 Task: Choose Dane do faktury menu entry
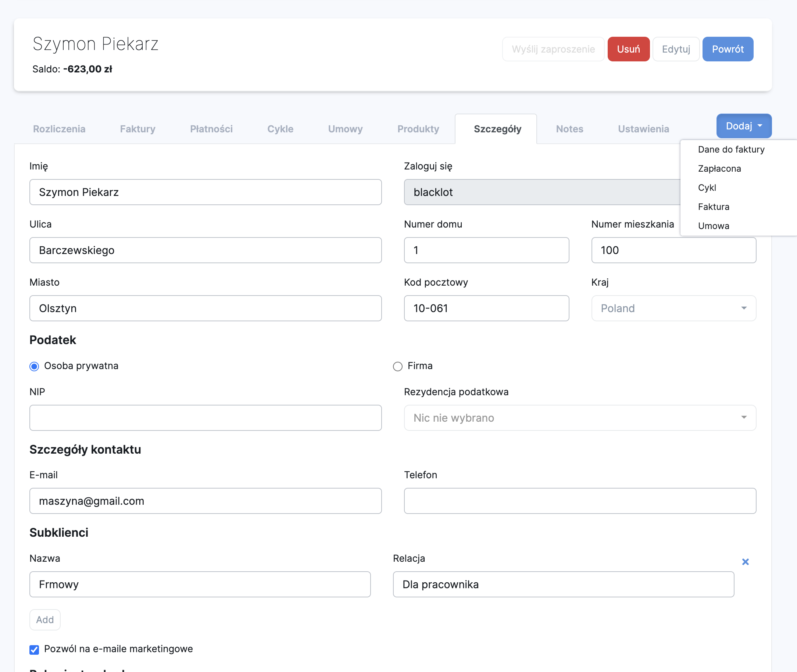[731, 149]
